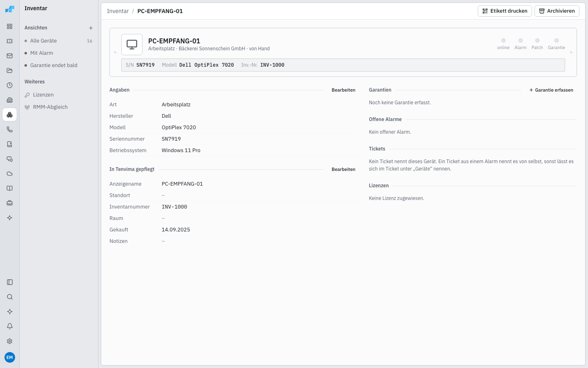Open the mail envelope icon
588x368 pixels.
10,56
